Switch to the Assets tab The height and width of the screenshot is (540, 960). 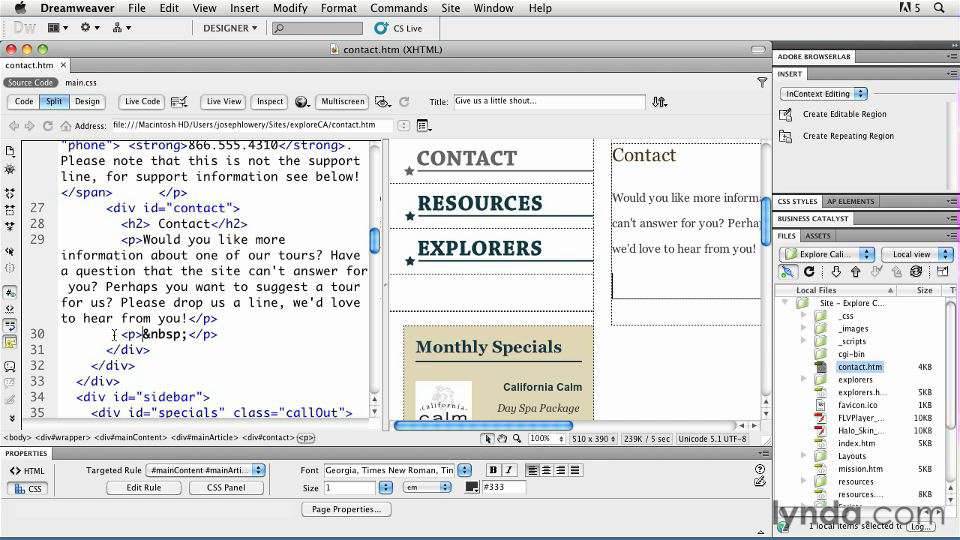click(817, 236)
